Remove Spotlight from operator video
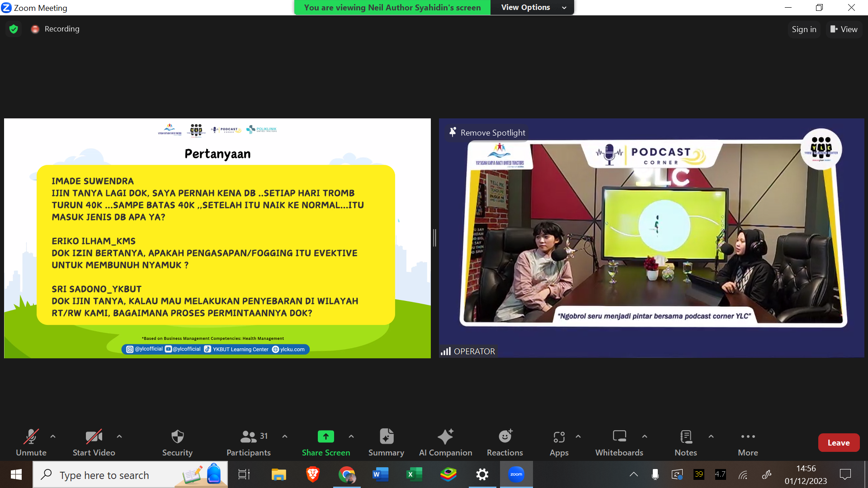 pos(487,132)
